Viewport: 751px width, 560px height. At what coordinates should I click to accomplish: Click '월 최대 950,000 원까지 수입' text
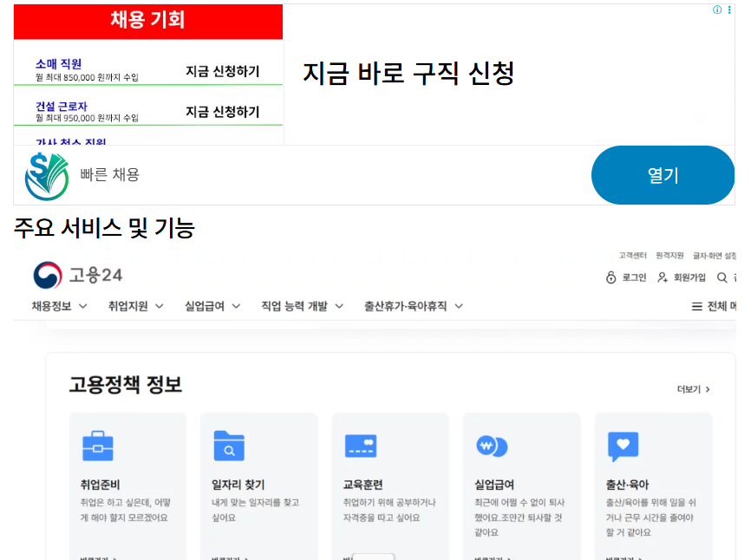coord(87,118)
